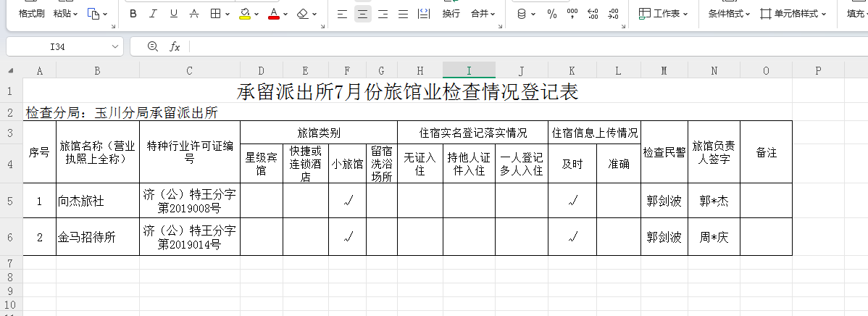Screen dimensions: 868x316
Task: Align text to the left
Action: click(342, 14)
